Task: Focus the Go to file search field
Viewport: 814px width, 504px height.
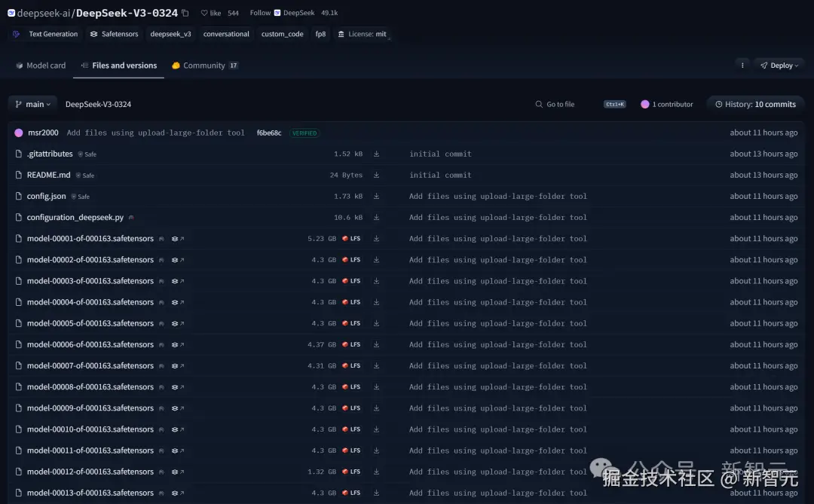Action: coord(580,104)
